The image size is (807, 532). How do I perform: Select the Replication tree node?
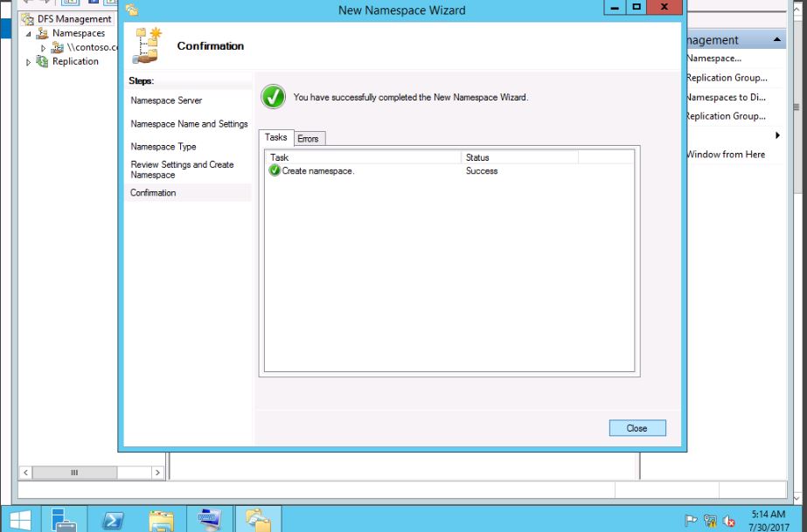[x=75, y=61]
